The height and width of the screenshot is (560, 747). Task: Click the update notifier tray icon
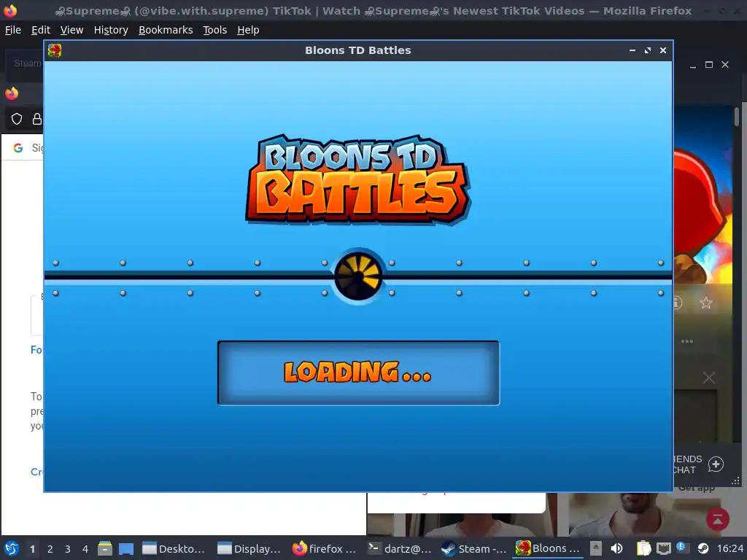(681, 548)
